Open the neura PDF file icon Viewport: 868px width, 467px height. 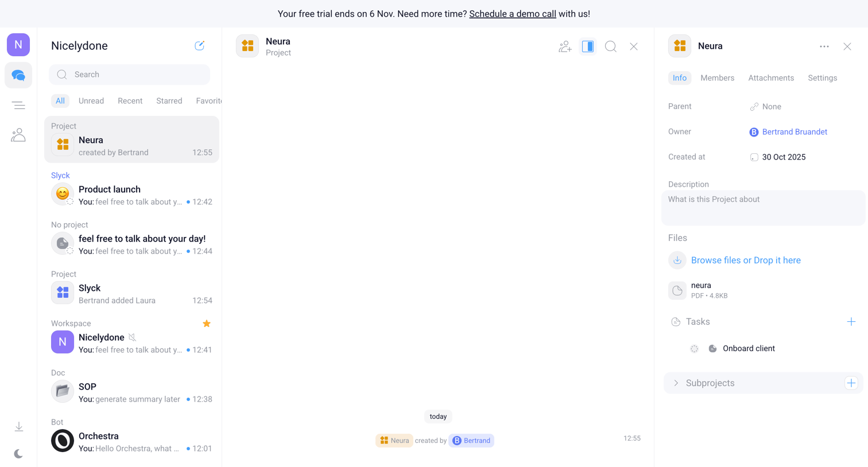[x=677, y=290]
